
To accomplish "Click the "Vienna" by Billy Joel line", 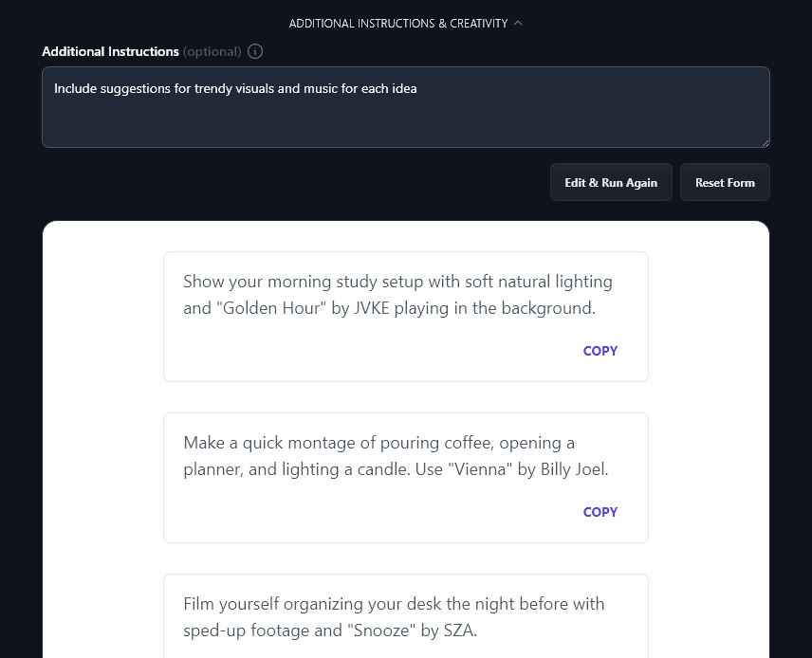I will coord(396,469).
